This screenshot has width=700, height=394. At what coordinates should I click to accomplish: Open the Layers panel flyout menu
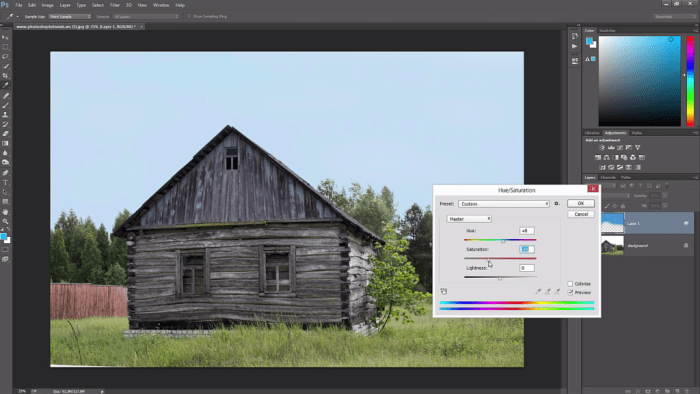tap(695, 178)
